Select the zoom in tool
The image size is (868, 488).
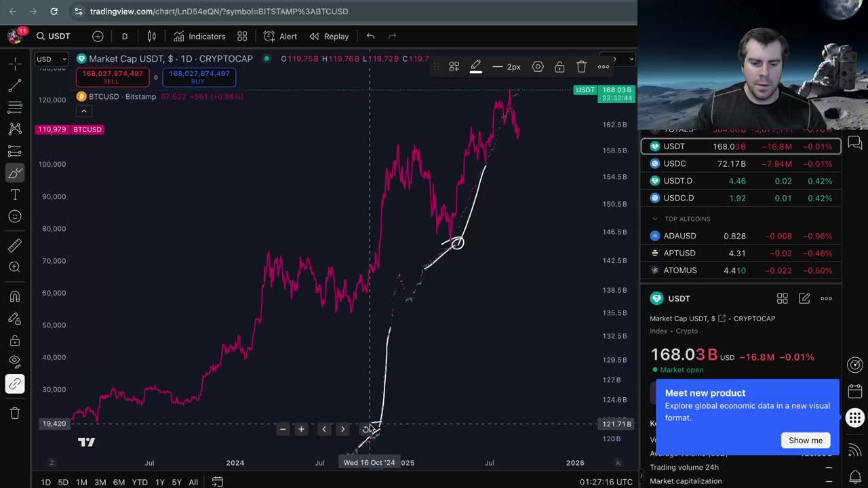coord(15,267)
